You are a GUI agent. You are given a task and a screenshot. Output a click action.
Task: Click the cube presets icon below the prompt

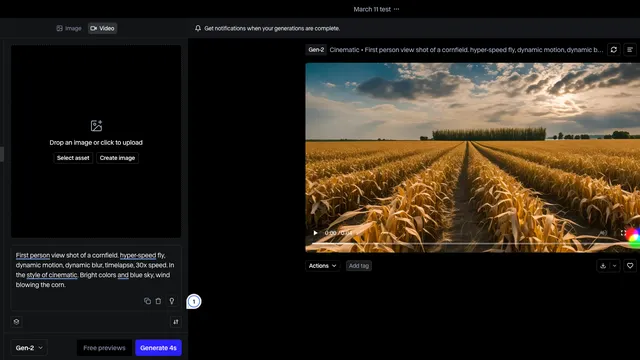tap(16, 322)
